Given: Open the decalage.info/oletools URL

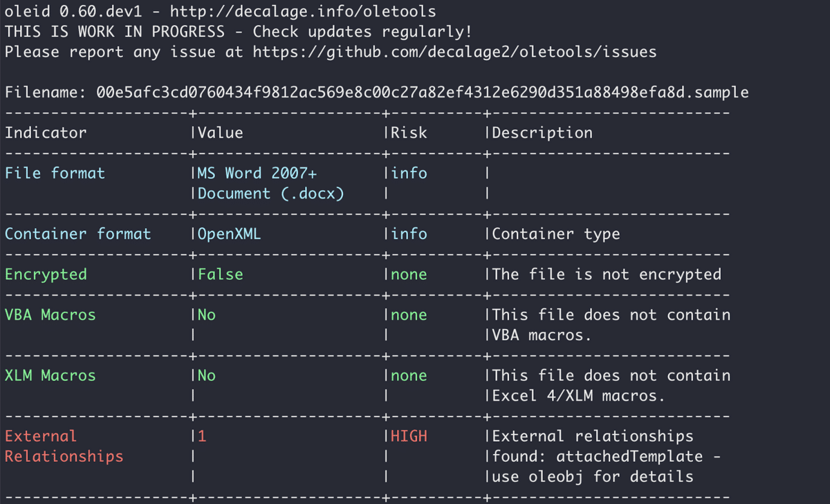Looking at the screenshot, I should pyautogui.click(x=303, y=12).
